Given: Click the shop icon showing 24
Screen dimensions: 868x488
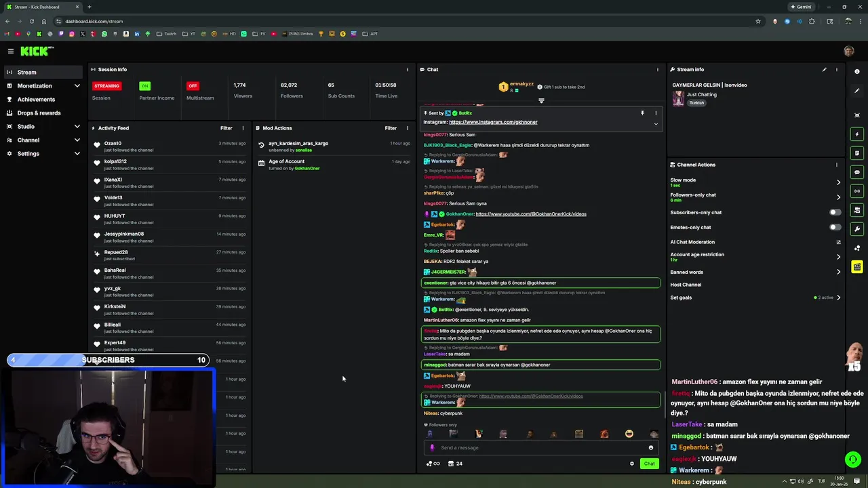Looking at the screenshot, I should tap(455, 464).
